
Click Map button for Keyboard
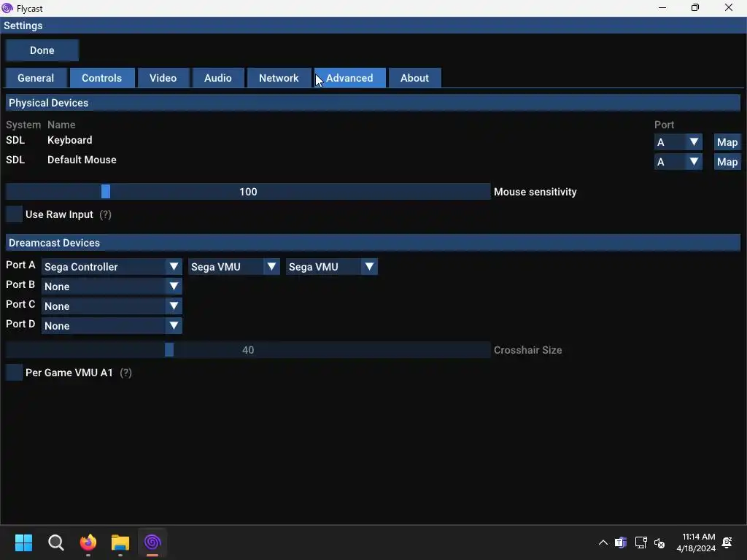click(x=727, y=142)
